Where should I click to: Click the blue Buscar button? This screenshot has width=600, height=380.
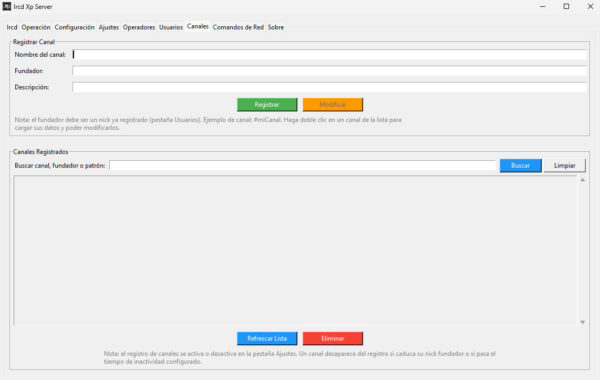coord(520,165)
